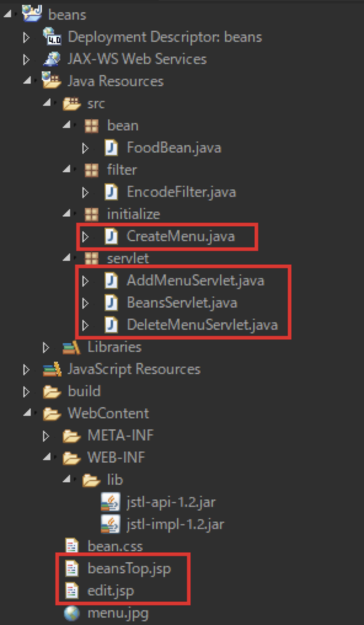The height and width of the screenshot is (625, 364).
Task: Expand the CreateMenu.java node arrow
Action: coord(85,237)
